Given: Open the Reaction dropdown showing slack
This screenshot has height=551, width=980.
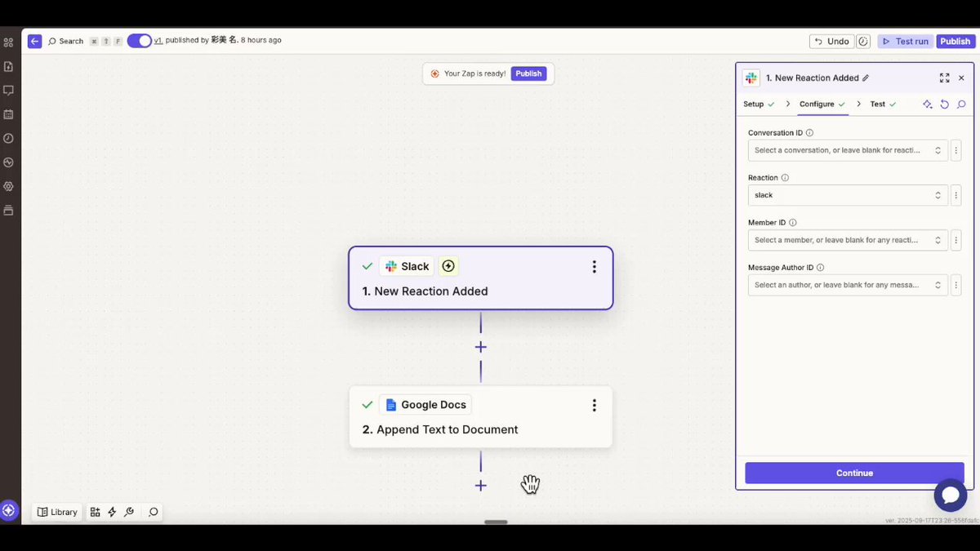Looking at the screenshot, I should coord(848,195).
